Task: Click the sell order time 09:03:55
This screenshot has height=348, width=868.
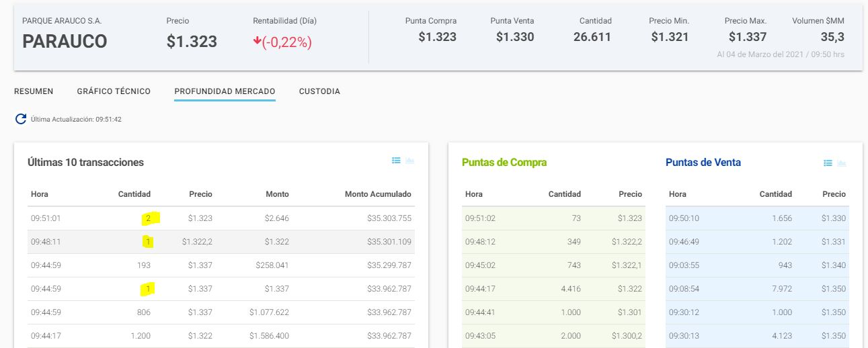Action: (x=684, y=265)
